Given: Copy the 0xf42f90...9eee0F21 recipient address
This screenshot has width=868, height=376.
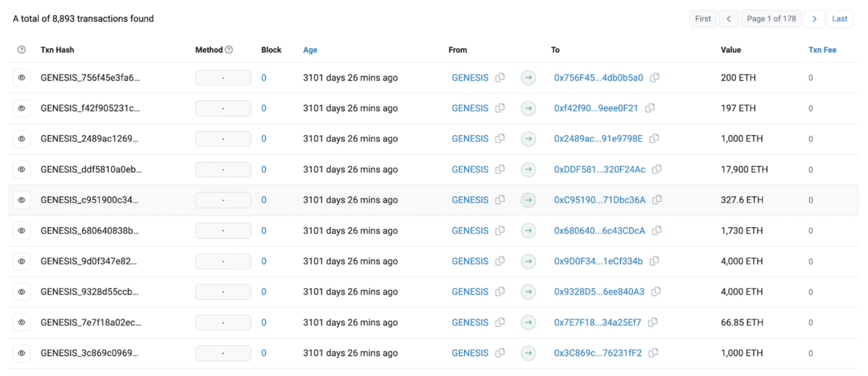Looking at the screenshot, I should tap(650, 109).
